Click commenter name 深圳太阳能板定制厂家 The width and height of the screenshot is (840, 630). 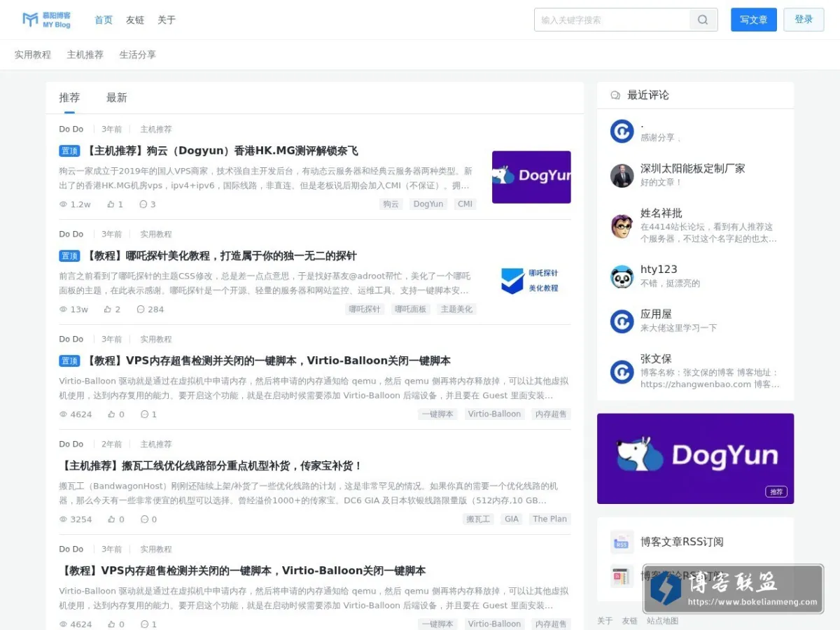click(x=692, y=169)
